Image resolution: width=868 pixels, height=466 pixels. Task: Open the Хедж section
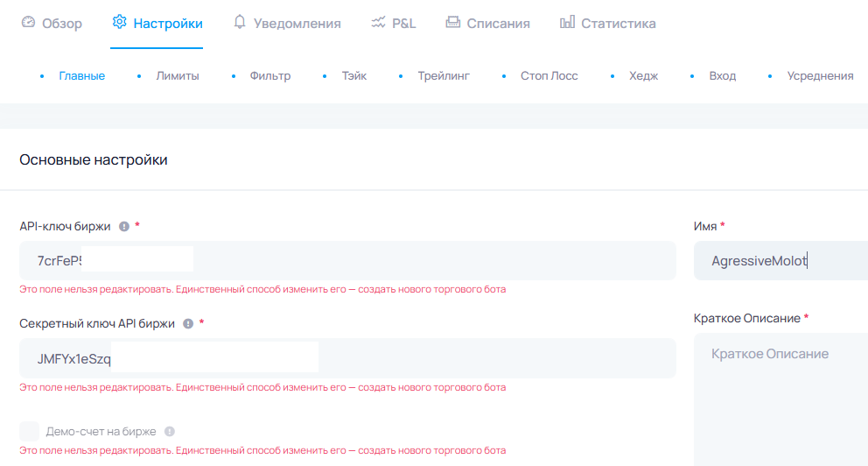click(x=643, y=76)
